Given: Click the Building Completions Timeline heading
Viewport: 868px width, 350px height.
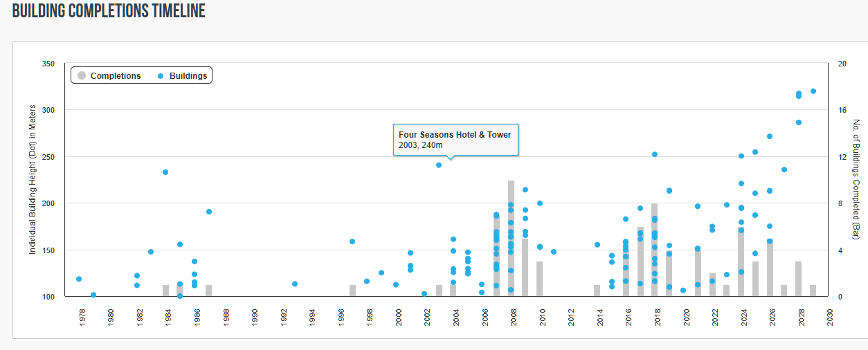Looking at the screenshot, I should pyautogui.click(x=109, y=11).
